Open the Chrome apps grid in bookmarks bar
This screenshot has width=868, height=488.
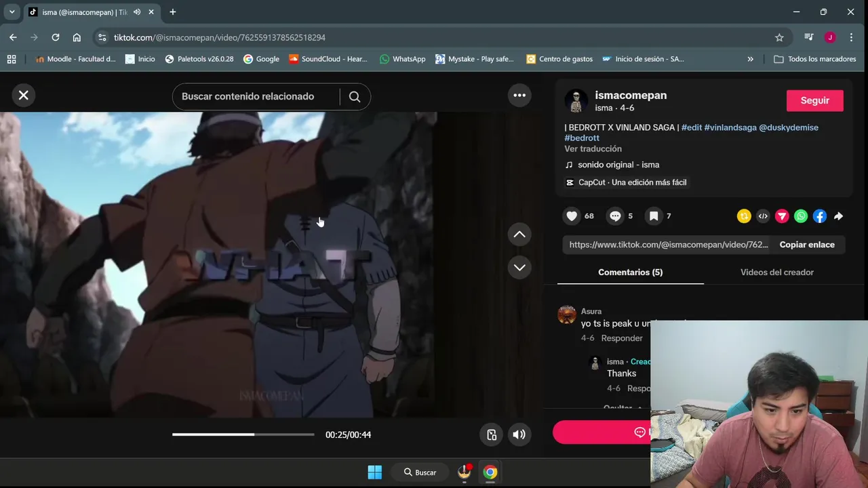(12, 59)
